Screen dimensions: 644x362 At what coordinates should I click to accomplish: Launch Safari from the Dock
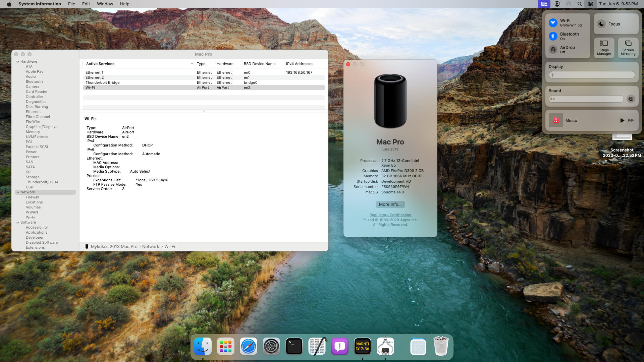point(249,347)
